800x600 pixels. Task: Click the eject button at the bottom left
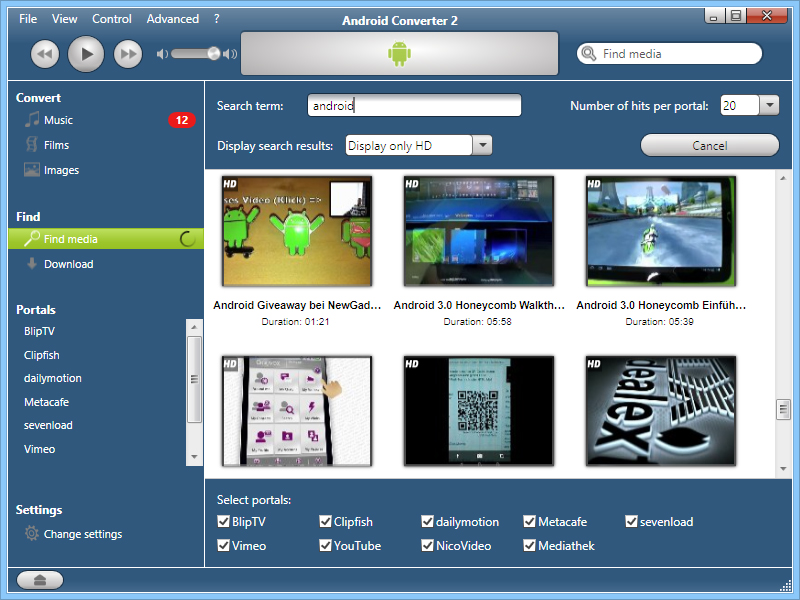click(40, 580)
